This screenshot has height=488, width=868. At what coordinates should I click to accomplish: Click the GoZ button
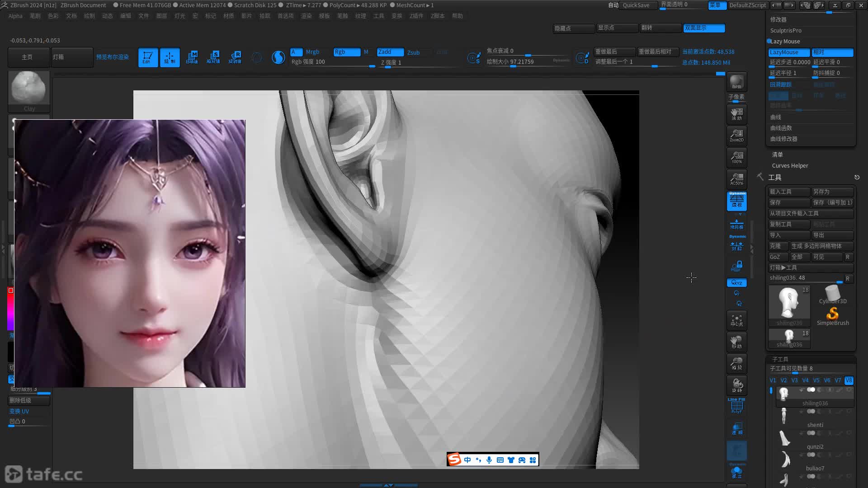(x=778, y=257)
